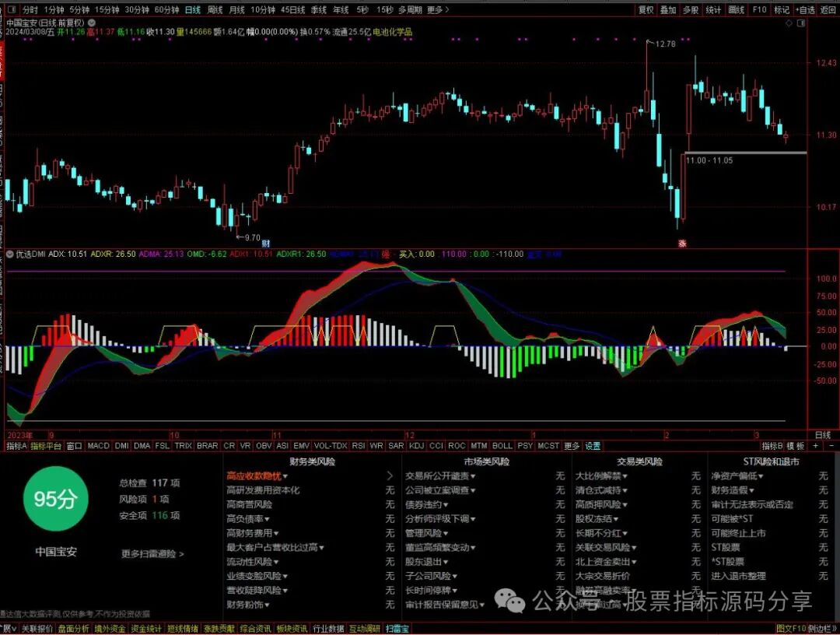
Task: Click the 多股 button
Action: click(x=691, y=9)
